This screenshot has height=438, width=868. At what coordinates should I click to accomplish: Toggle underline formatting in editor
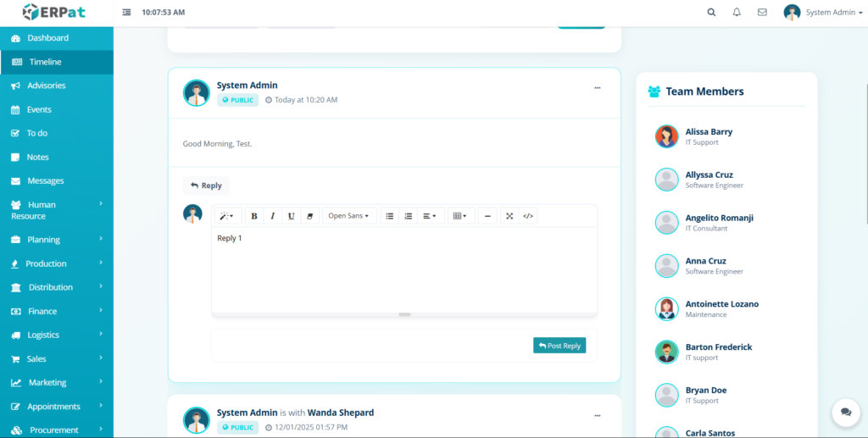[x=292, y=216]
